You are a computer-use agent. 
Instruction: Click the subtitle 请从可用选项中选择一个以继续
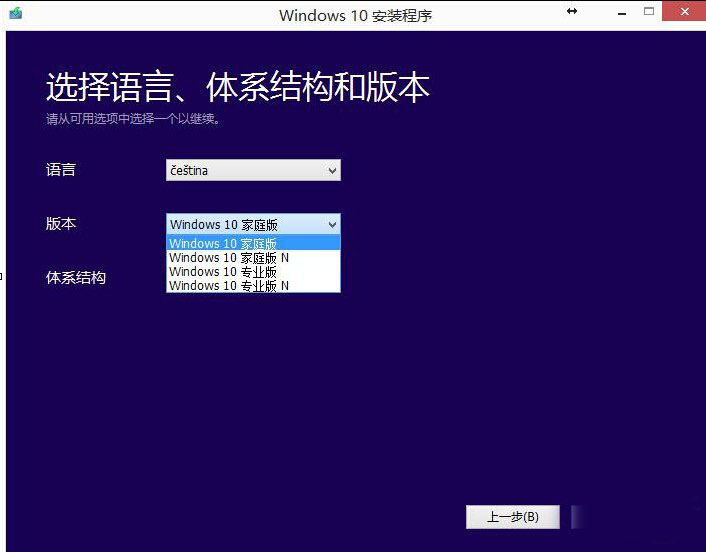coord(133,119)
